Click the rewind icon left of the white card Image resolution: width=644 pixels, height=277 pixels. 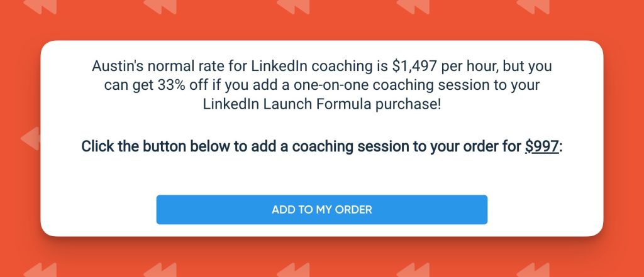pos(30,138)
